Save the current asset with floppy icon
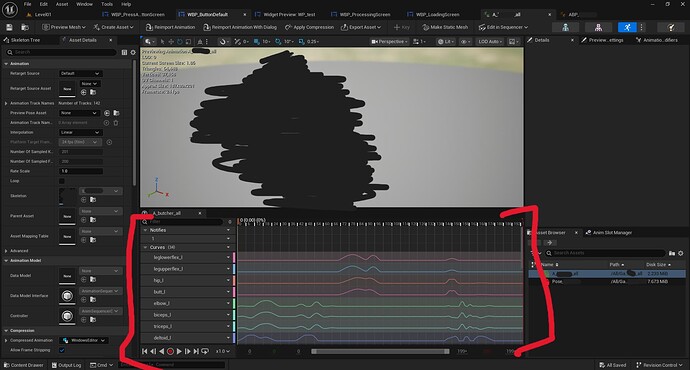This screenshot has height=370, width=690. [x=9, y=27]
